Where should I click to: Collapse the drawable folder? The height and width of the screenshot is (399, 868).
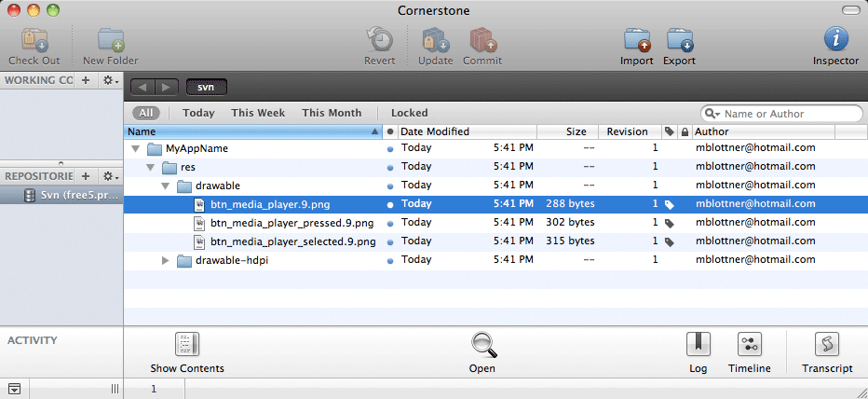coord(165,186)
